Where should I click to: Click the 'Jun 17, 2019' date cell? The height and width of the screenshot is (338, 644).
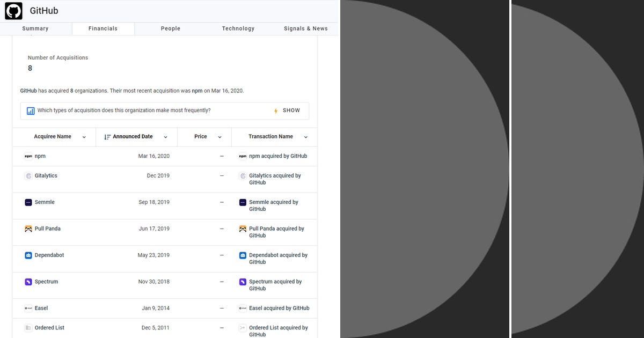click(x=154, y=229)
